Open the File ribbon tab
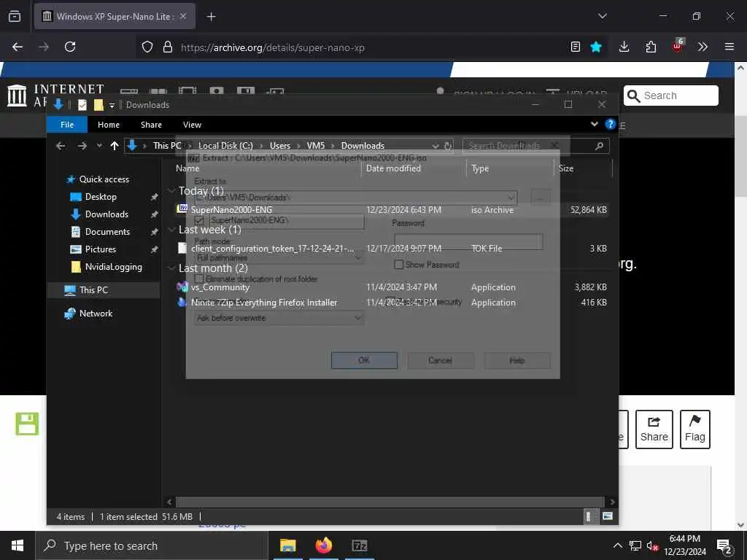This screenshot has width=747, height=560. click(x=67, y=125)
